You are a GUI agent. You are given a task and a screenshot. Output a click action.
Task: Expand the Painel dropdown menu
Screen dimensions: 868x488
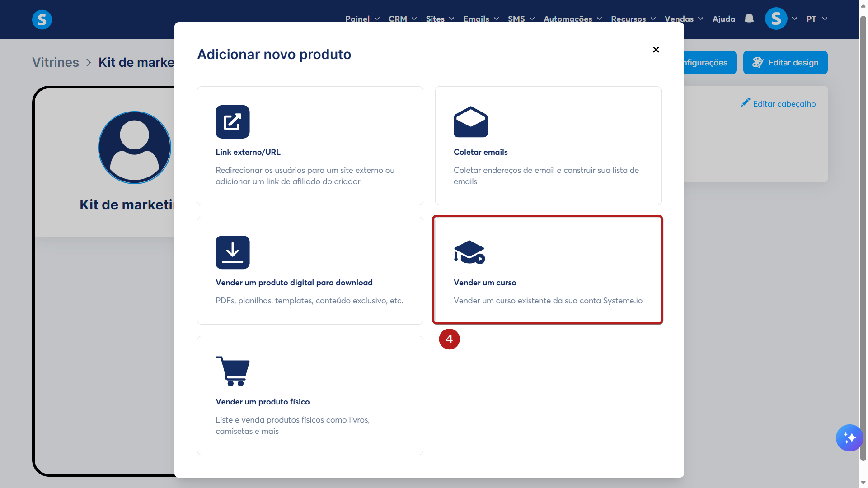tap(362, 19)
